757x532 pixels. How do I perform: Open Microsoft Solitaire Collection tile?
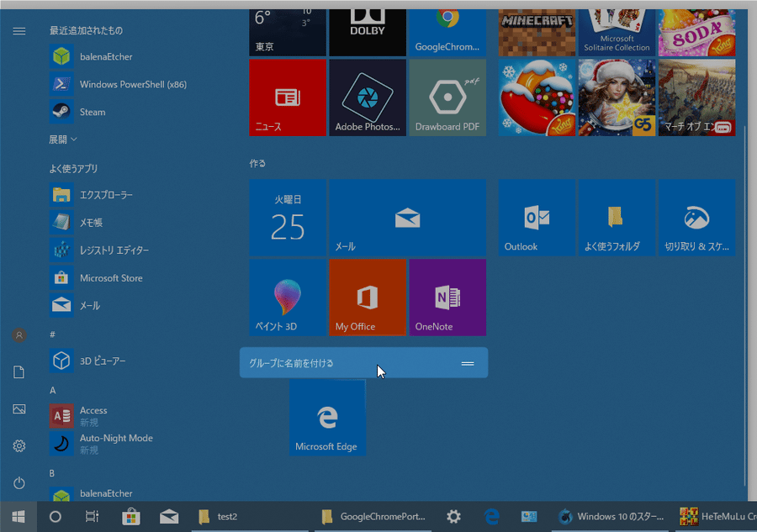[x=617, y=32]
